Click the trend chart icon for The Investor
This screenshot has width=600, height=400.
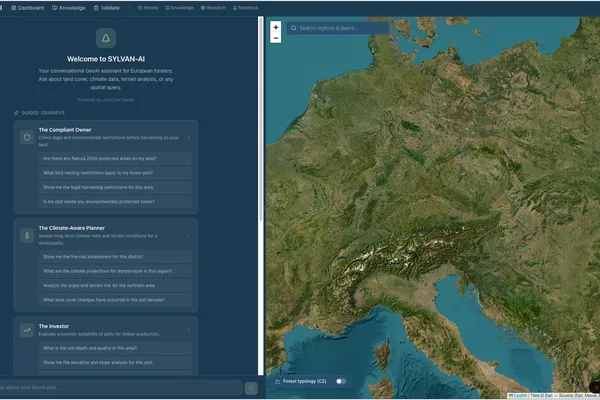[27, 330]
